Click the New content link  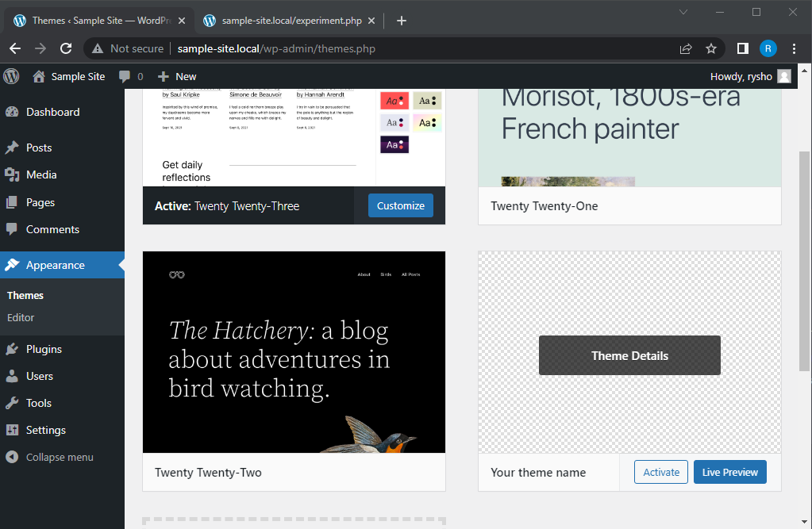[177, 77]
